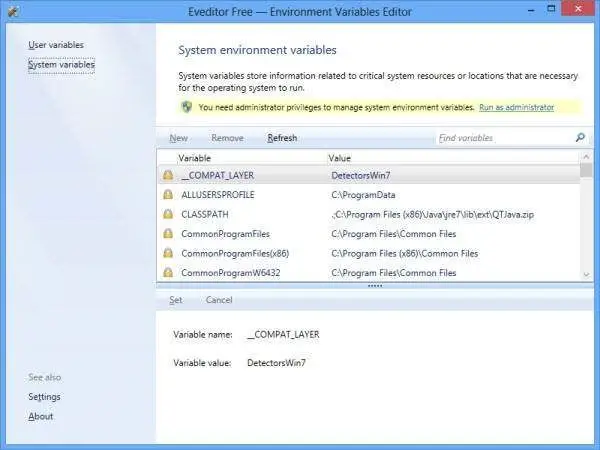
Task: Click the Variable value field showing DetectorsWin7
Action: coord(276,363)
